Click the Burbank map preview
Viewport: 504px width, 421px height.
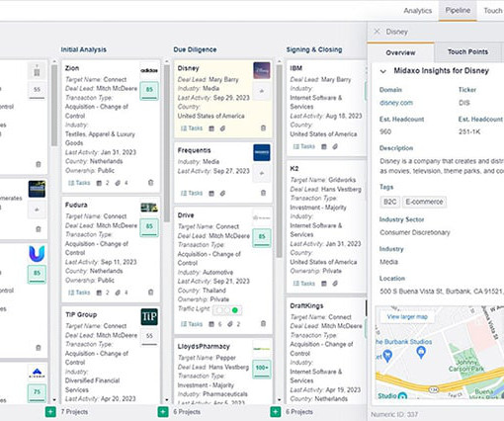440,353
